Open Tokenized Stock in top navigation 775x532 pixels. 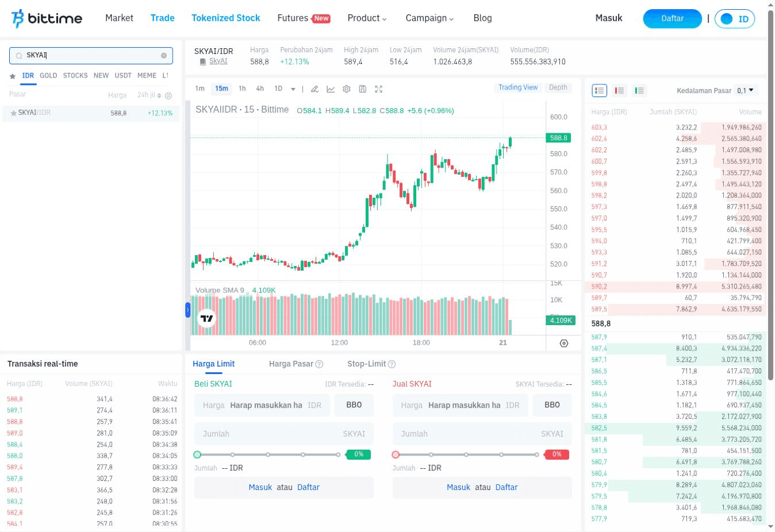pos(226,18)
